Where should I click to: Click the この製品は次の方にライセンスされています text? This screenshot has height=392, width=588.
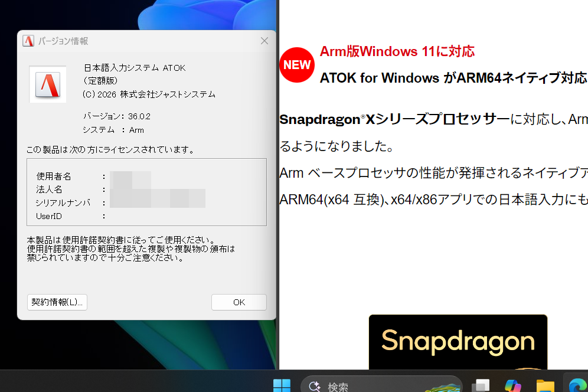[x=110, y=150]
